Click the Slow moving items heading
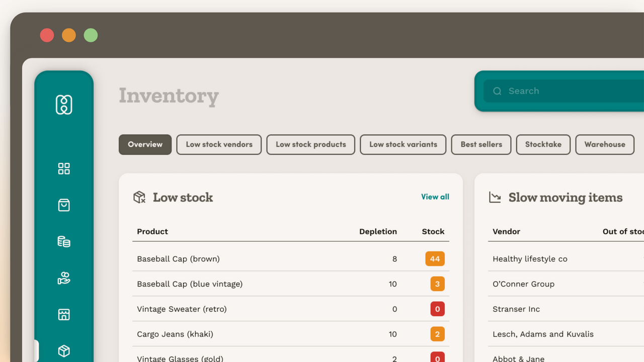The image size is (644, 362). pos(566,198)
